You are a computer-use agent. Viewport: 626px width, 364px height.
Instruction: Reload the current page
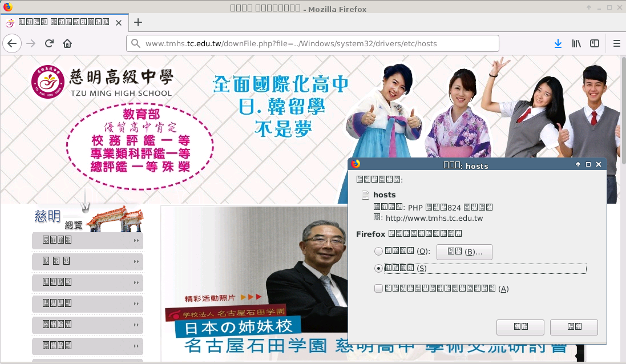click(49, 43)
